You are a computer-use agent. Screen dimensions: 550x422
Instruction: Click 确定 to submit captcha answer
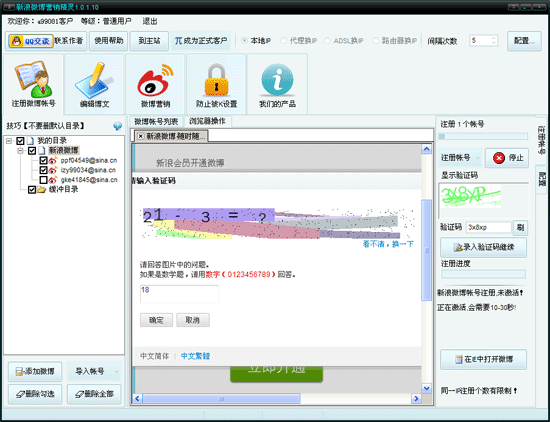[x=156, y=320]
